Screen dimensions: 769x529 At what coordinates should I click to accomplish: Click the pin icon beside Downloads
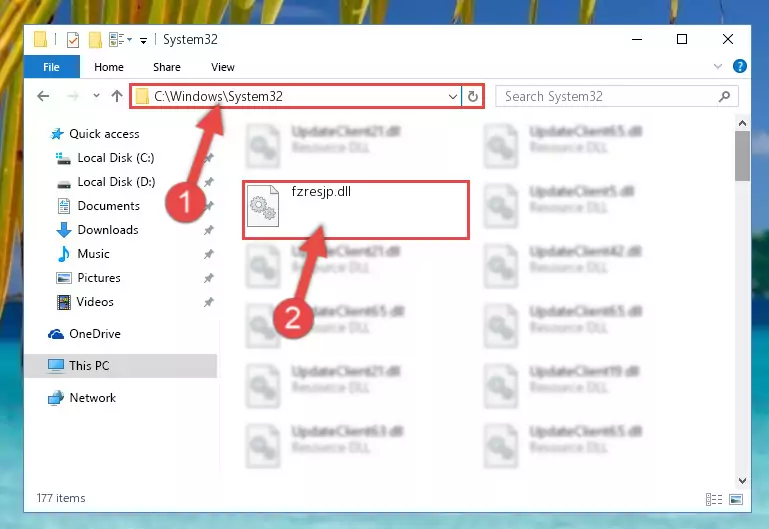pyautogui.click(x=209, y=230)
